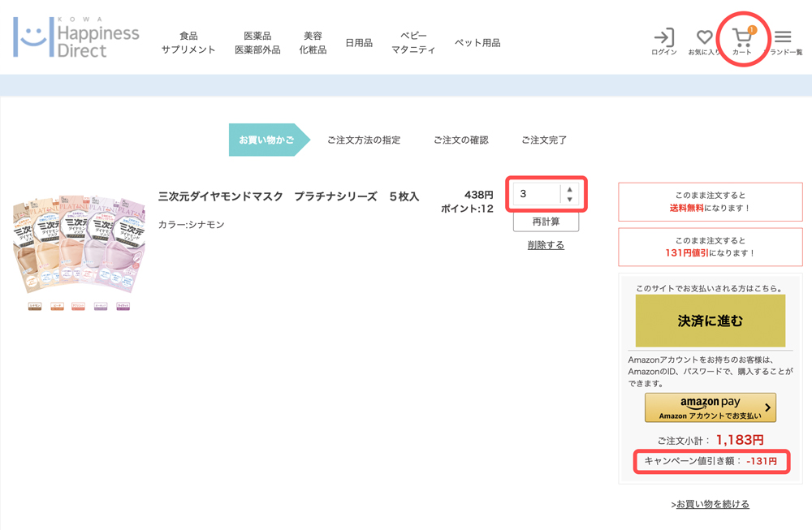Select the 美容 化粧品 menu item

(313, 43)
